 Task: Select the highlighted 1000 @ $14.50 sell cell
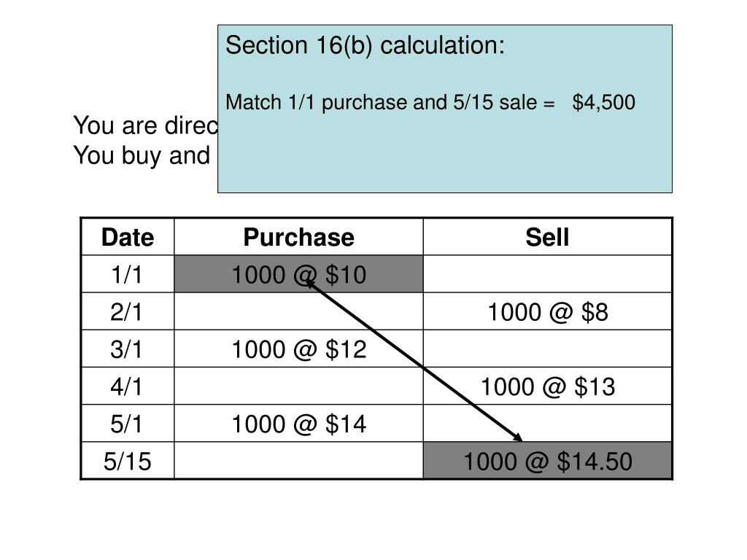click(x=547, y=461)
